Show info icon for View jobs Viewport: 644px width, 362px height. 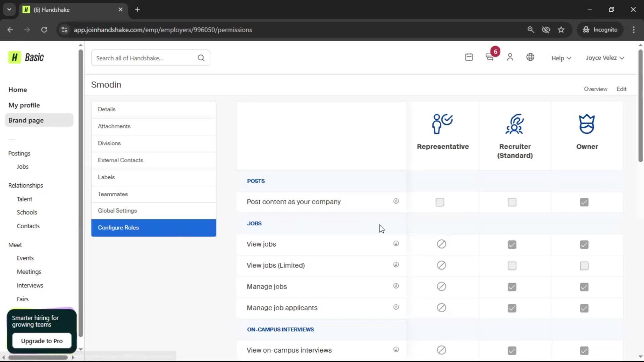pos(396,244)
